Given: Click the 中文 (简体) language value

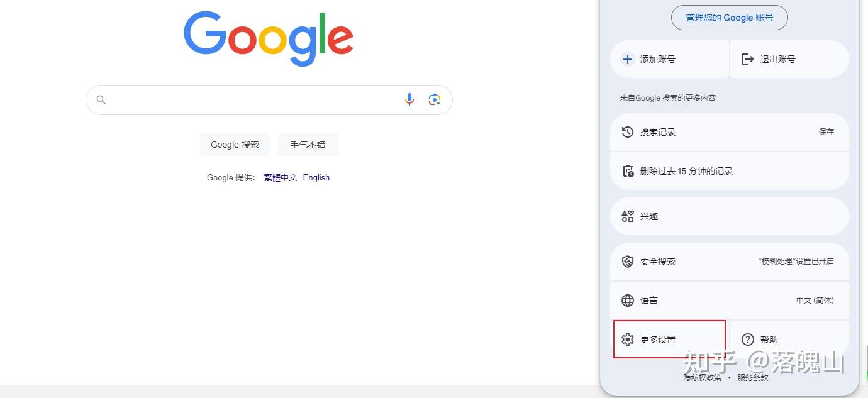Looking at the screenshot, I should [815, 301].
